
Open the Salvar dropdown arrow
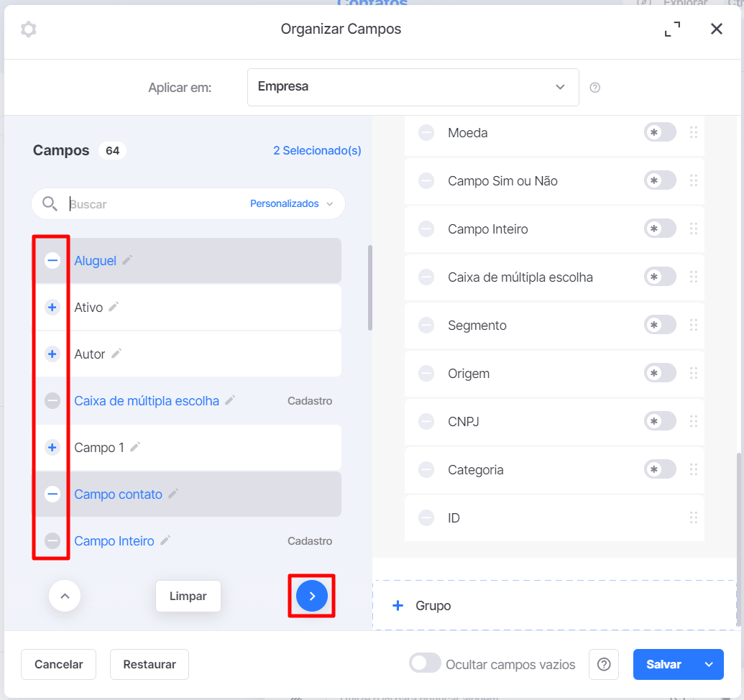[709, 665]
